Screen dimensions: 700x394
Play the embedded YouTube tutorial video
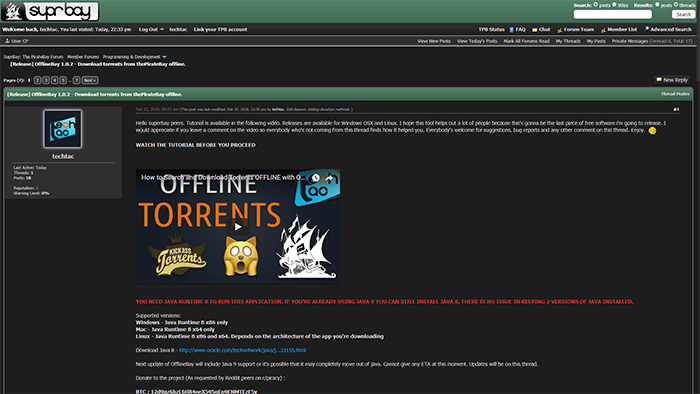(x=238, y=227)
